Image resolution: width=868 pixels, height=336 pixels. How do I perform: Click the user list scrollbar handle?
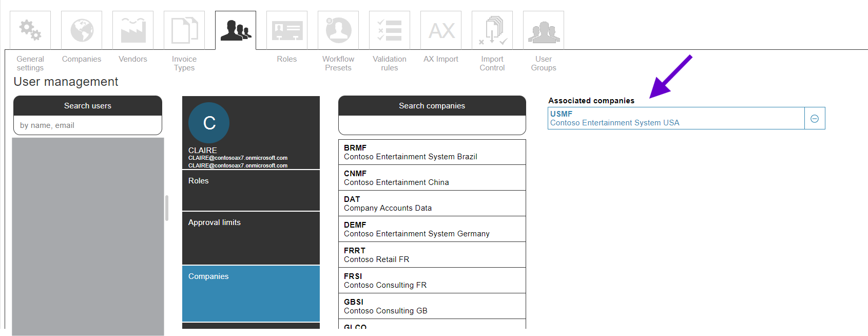(166, 208)
